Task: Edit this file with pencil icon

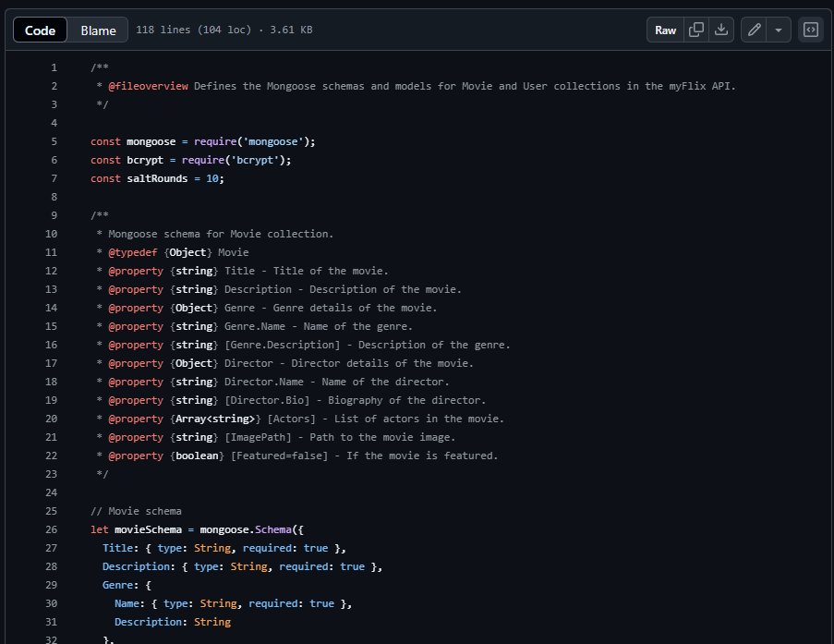Action: (x=754, y=30)
